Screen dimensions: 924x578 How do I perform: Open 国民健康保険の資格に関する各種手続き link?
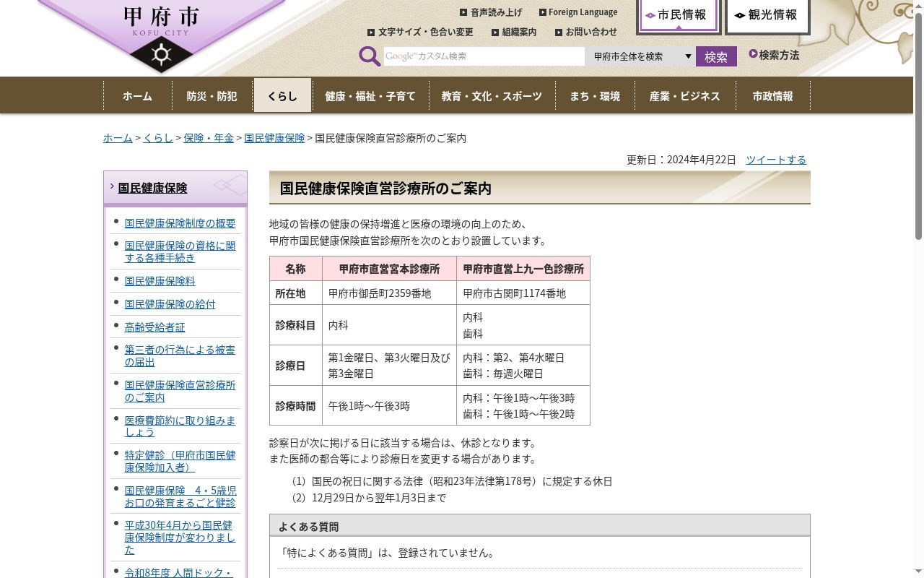pos(180,251)
